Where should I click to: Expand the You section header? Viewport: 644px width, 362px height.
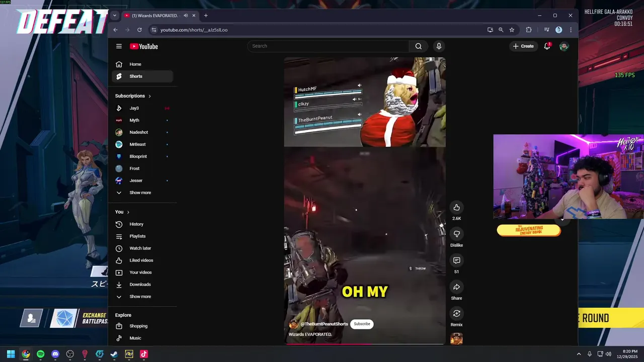point(122,212)
